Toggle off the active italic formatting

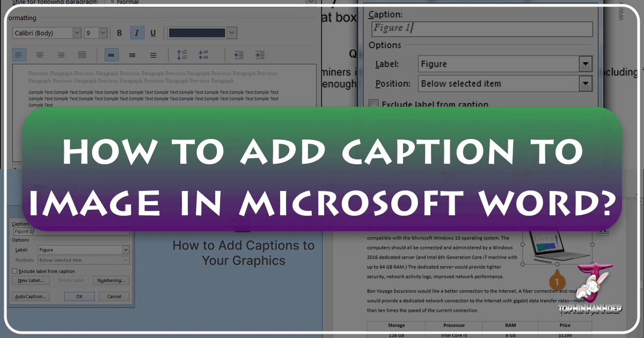click(x=137, y=33)
